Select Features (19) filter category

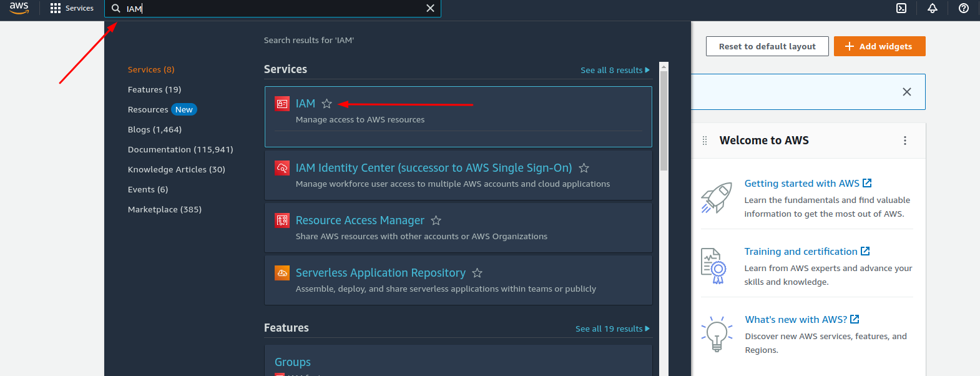coord(154,89)
